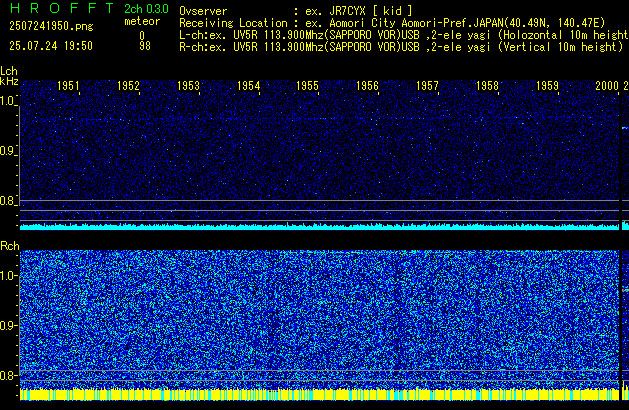Image resolution: width=629 pixels, height=410 pixels.
Task: Click the Receiving Location Aomori City line
Action: pos(392,23)
